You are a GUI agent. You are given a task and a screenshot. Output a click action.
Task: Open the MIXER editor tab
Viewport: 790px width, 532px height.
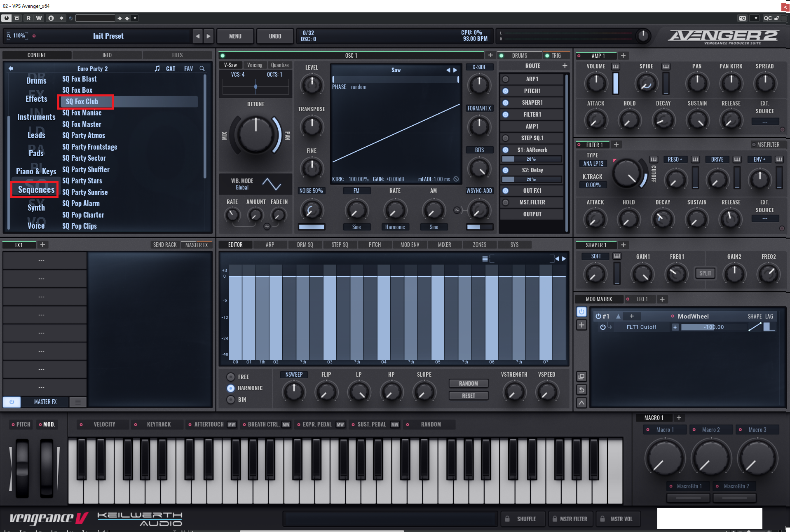(x=444, y=245)
